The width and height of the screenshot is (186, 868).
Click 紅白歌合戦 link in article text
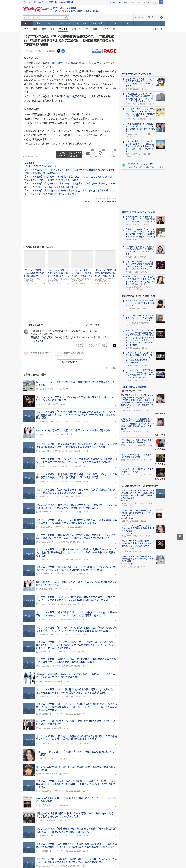click(58, 63)
